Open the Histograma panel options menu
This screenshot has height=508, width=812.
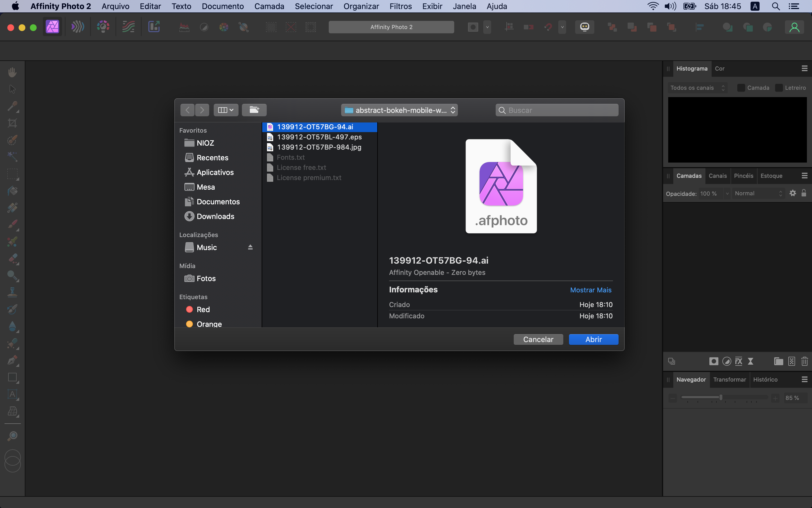[804, 69]
